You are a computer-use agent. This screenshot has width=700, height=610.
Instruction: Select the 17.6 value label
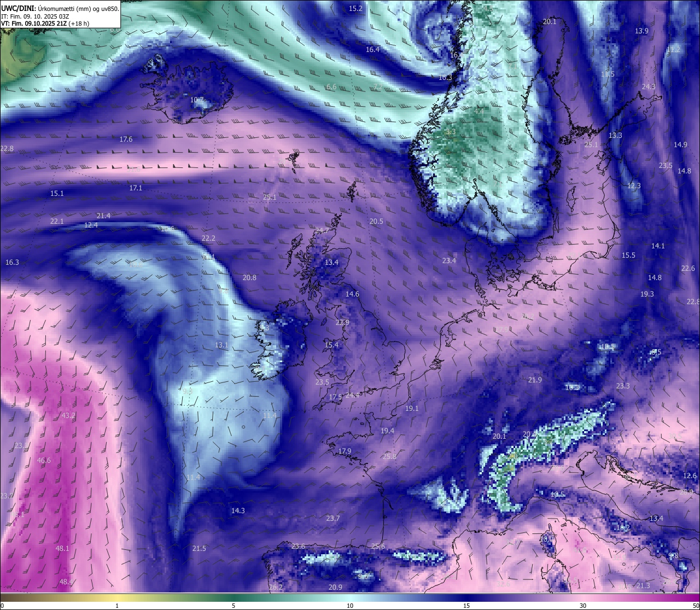tap(126, 139)
